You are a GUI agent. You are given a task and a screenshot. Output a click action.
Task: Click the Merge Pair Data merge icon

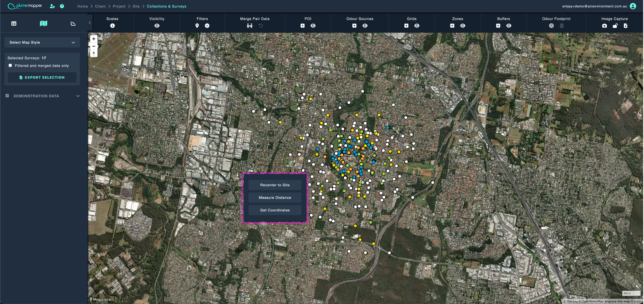tap(249, 26)
